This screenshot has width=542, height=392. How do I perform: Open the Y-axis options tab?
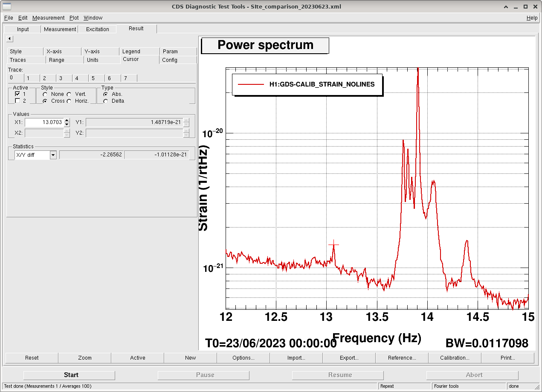(100, 52)
